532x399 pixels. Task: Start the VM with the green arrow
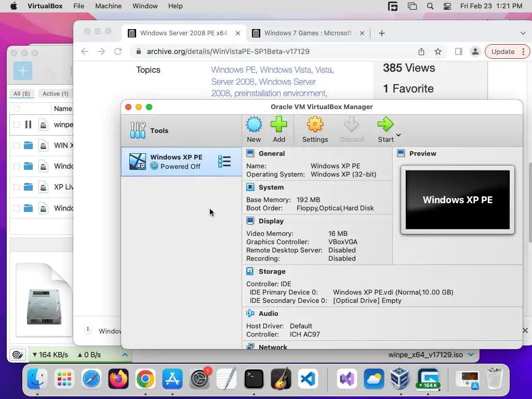[385, 124]
